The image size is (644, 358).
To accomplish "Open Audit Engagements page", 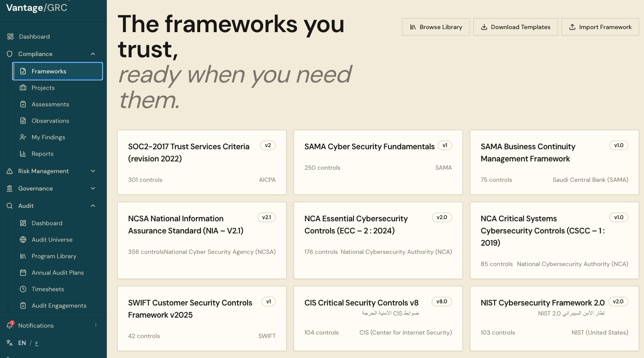I will click(x=58, y=305).
